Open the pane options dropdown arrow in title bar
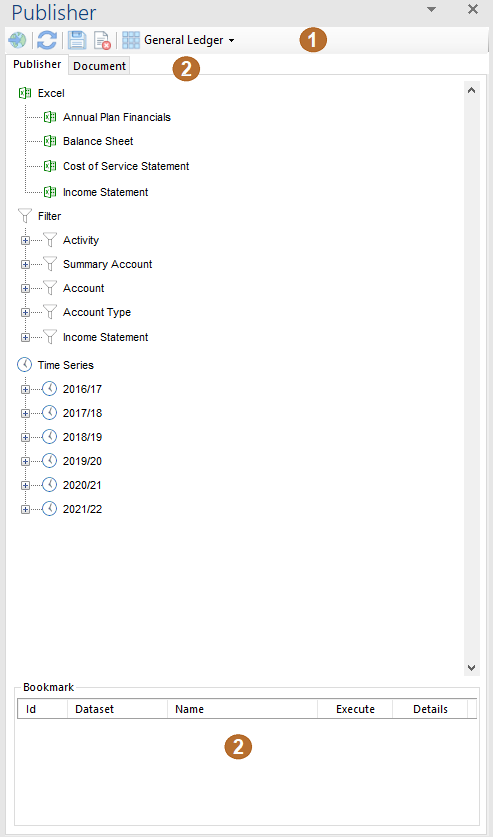Viewport: 493px width, 837px height. tap(432, 10)
